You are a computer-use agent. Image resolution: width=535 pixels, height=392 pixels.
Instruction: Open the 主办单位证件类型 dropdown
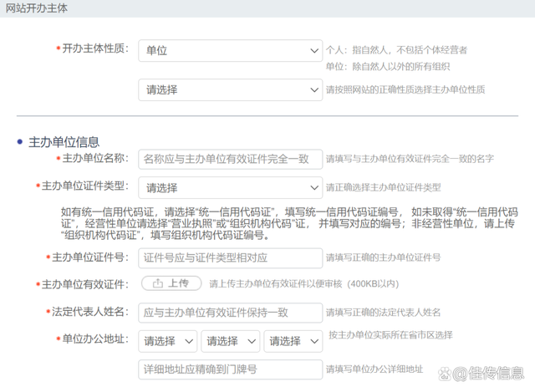(x=230, y=187)
